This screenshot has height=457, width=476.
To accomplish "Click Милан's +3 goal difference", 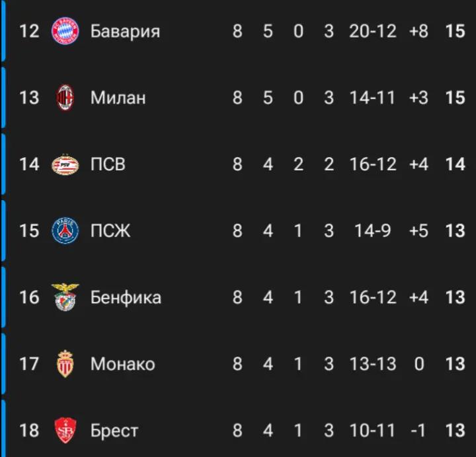I will [x=418, y=98].
